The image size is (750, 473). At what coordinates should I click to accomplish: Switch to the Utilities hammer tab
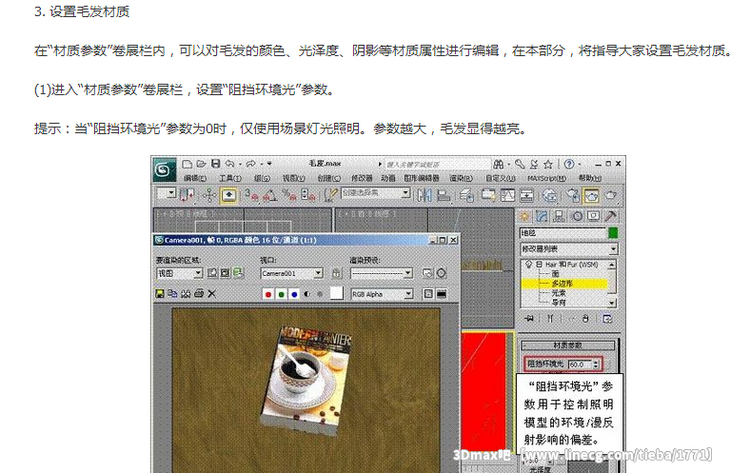click(611, 216)
